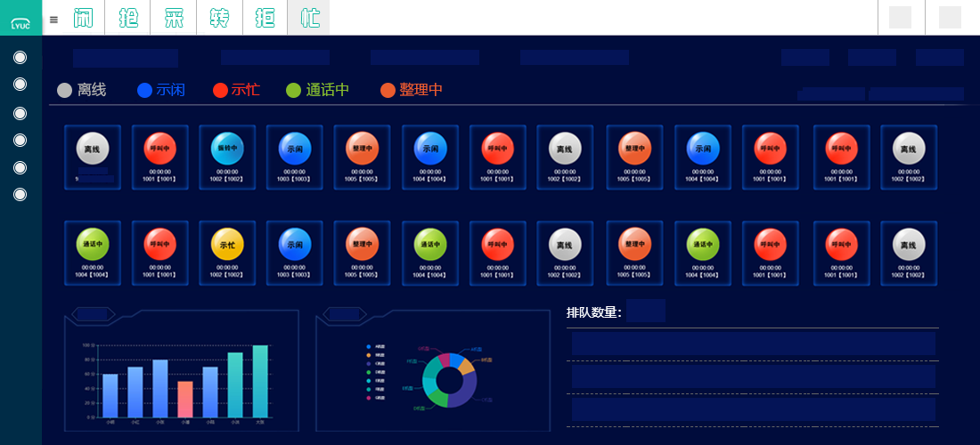
Task: Select the last radio circle in the sidebar
Action: (20, 194)
